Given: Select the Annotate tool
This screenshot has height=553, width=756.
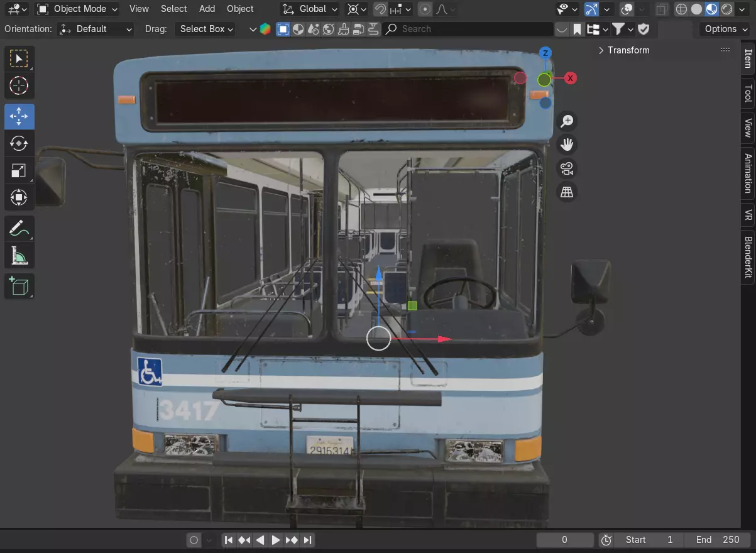Looking at the screenshot, I should [19, 228].
